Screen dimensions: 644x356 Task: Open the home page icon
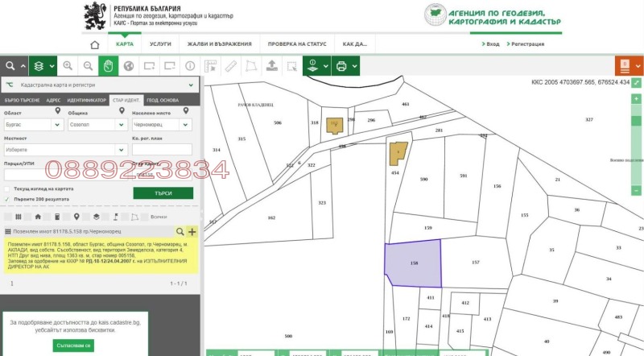(95, 44)
